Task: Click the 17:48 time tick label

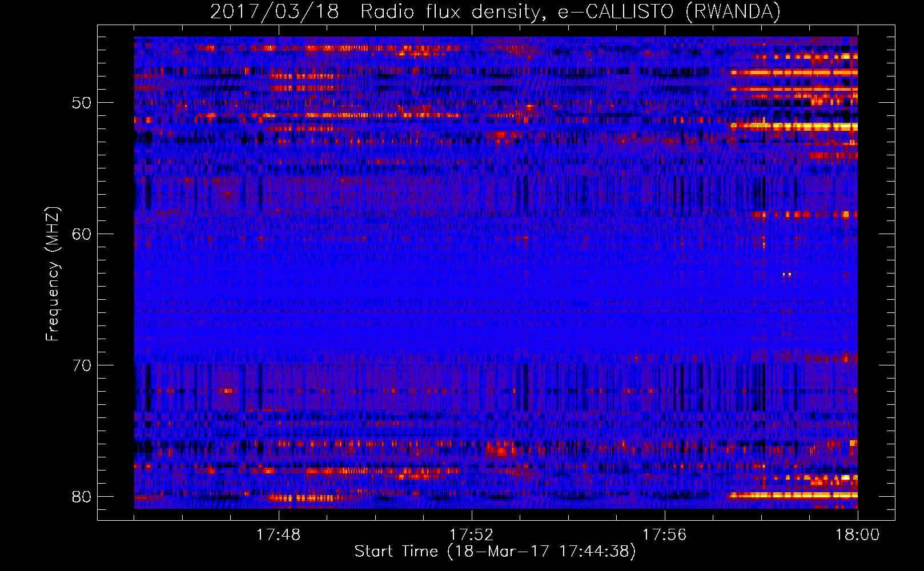Action: click(x=278, y=535)
